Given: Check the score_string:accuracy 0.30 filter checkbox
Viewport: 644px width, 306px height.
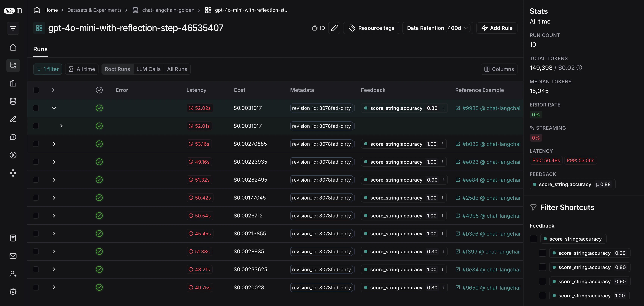Looking at the screenshot, I should point(542,253).
